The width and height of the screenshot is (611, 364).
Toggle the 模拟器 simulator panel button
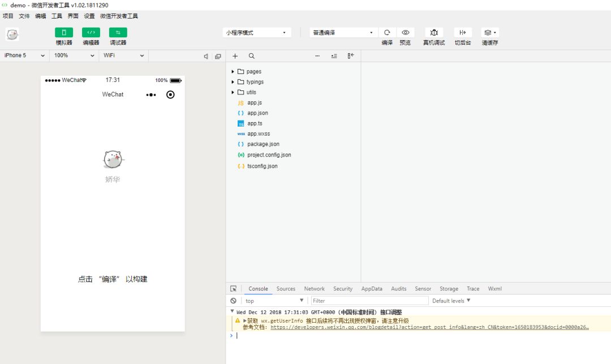(64, 32)
